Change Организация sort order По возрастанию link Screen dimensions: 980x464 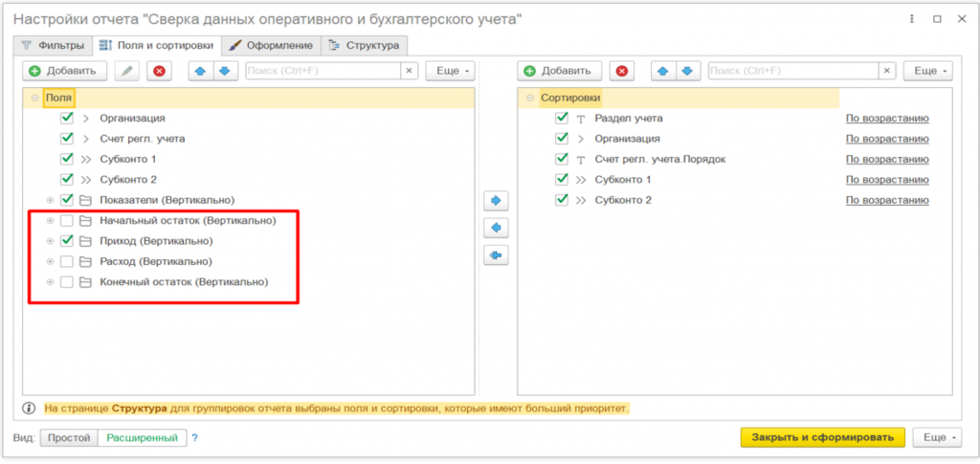pyautogui.click(x=886, y=139)
